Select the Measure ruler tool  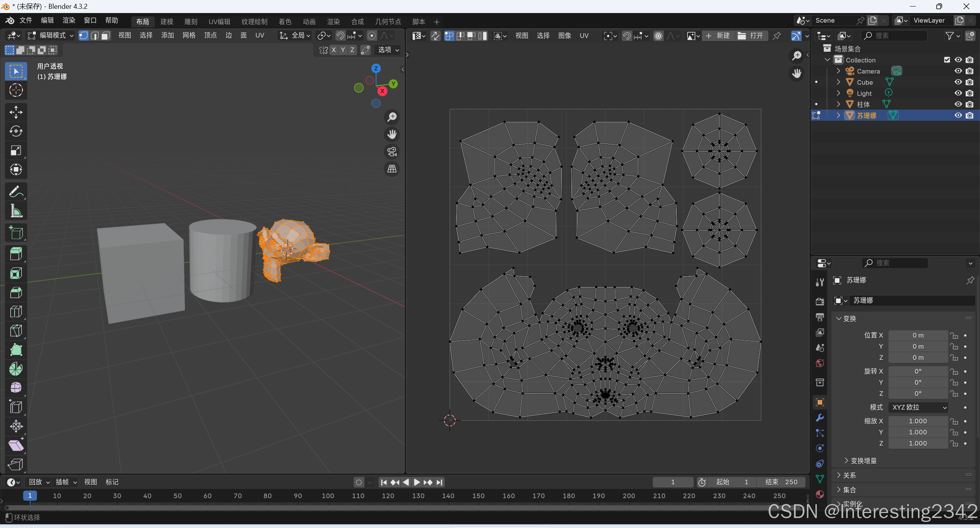pyautogui.click(x=16, y=211)
